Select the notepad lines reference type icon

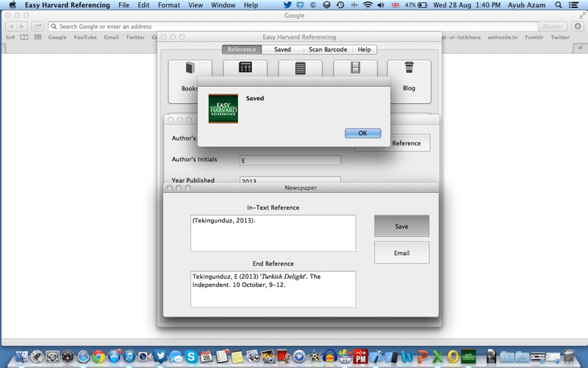(x=300, y=68)
